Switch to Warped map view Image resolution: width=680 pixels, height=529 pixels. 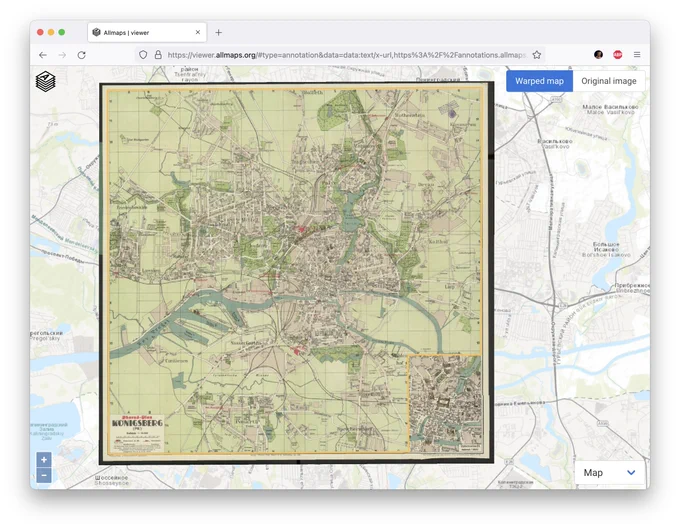(539, 81)
